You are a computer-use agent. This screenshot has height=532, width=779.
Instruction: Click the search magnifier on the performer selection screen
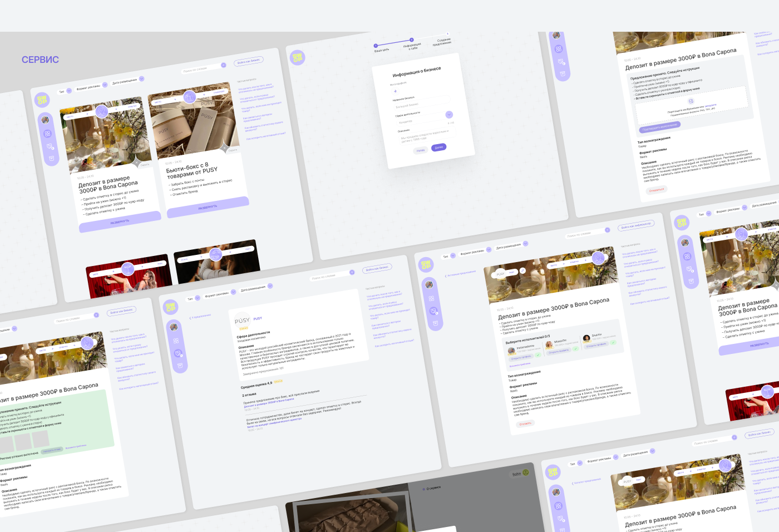click(608, 229)
